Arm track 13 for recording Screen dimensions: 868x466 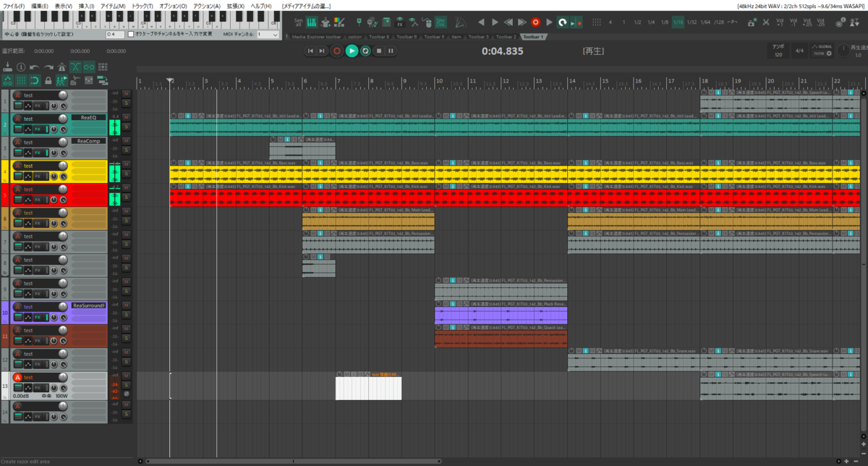point(17,377)
